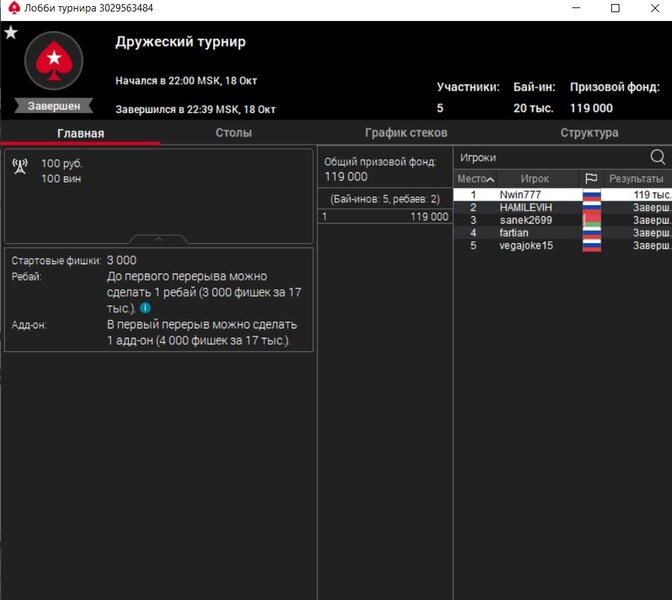672x600 pixels.
Task: Click the blue rebuy info icon
Action: pos(146,308)
